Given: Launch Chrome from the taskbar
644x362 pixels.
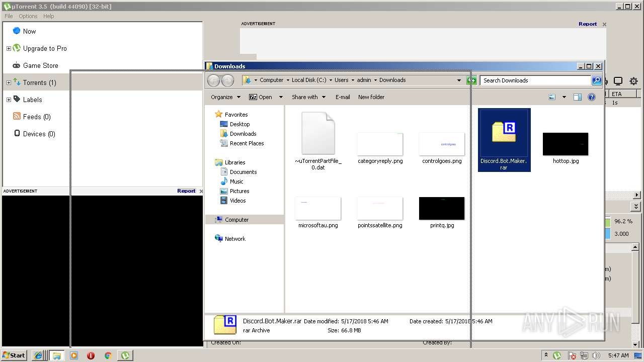Looking at the screenshot, I should (x=108, y=355).
